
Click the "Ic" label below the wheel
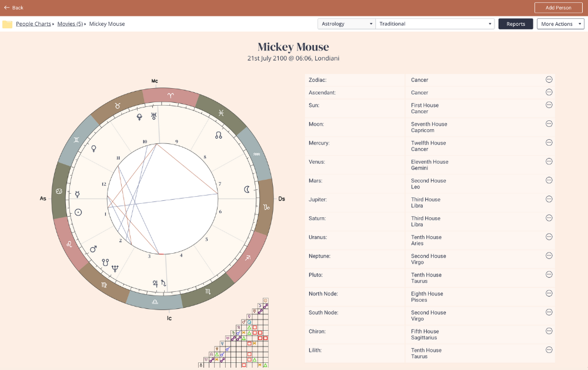pos(169,318)
